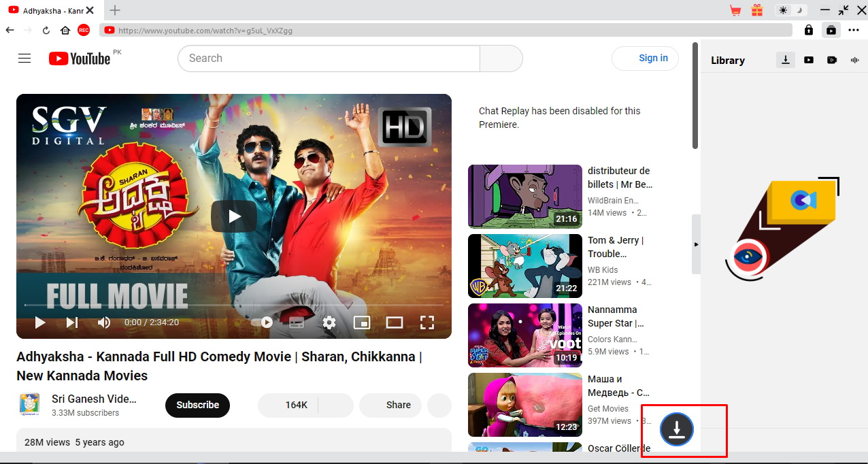Open Sri Ganesh Video channel avatar
The height and width of the screenshot is (464, 868).
29,405
